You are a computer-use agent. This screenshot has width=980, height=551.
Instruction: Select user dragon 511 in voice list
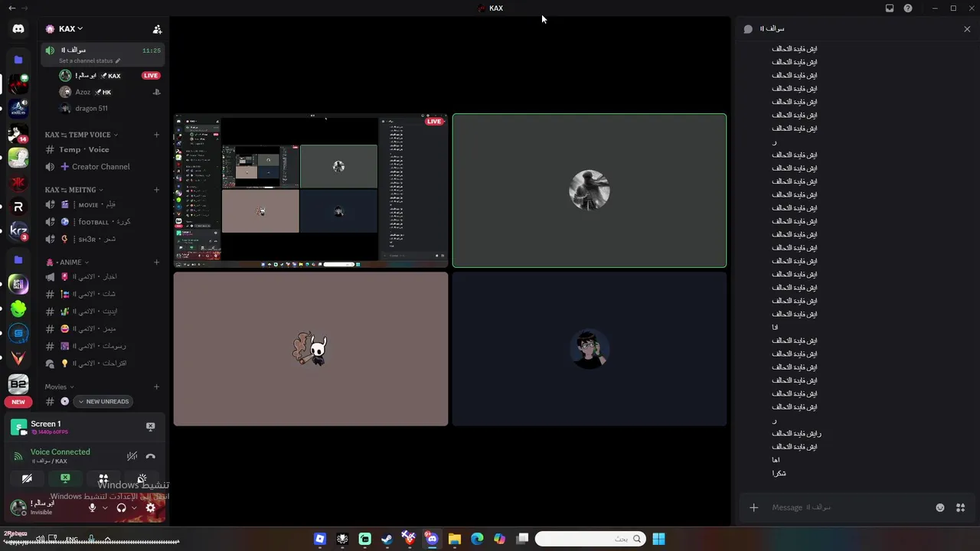111,109
